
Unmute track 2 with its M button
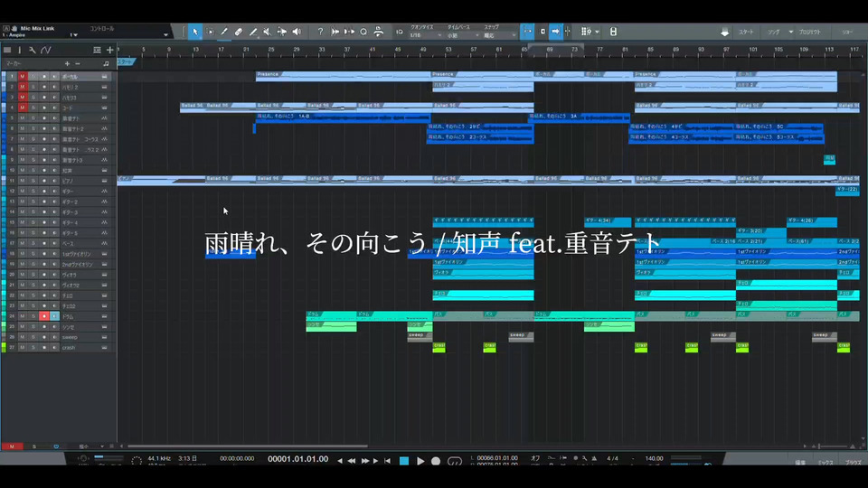coord(22,87)
